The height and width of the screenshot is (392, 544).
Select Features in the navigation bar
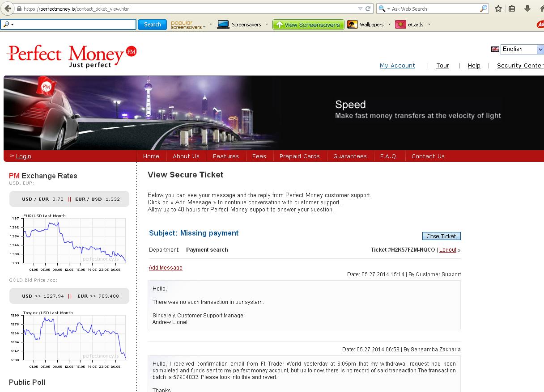click(226, 156)
